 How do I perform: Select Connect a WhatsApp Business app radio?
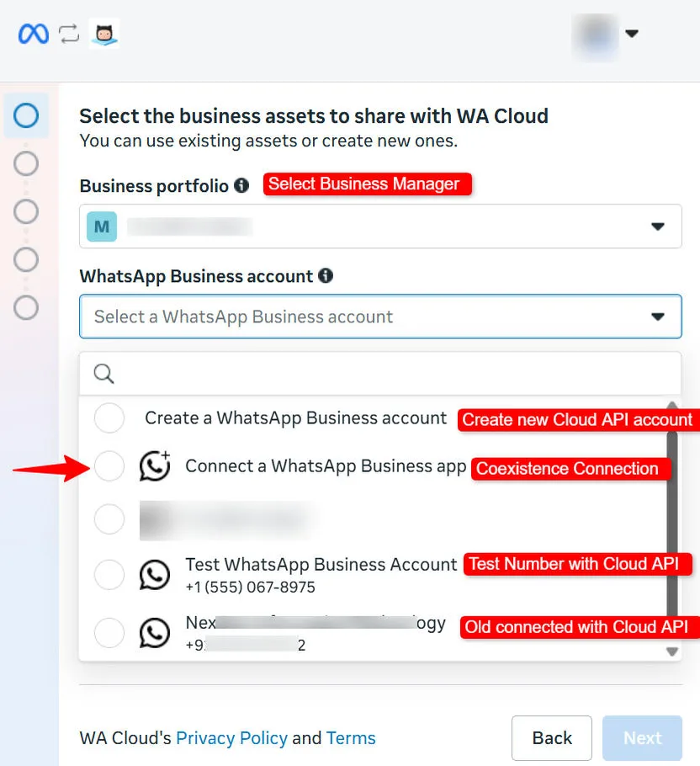tap(109, 466)
